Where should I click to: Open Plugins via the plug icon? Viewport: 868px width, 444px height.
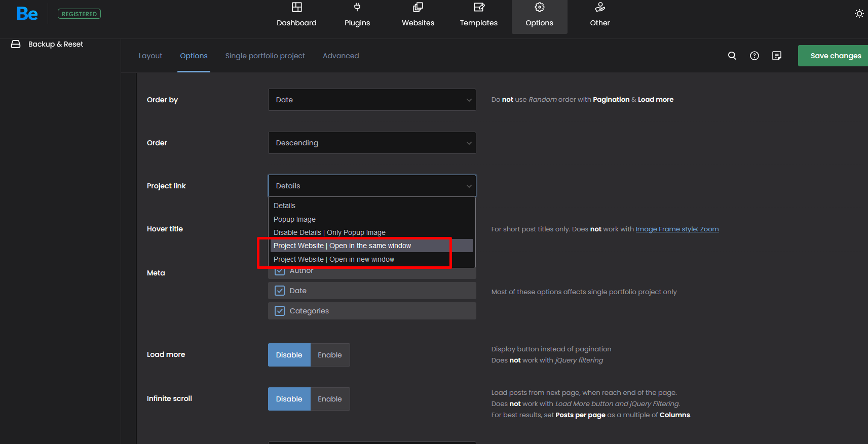pyautogui.click(x=357, y=7)
